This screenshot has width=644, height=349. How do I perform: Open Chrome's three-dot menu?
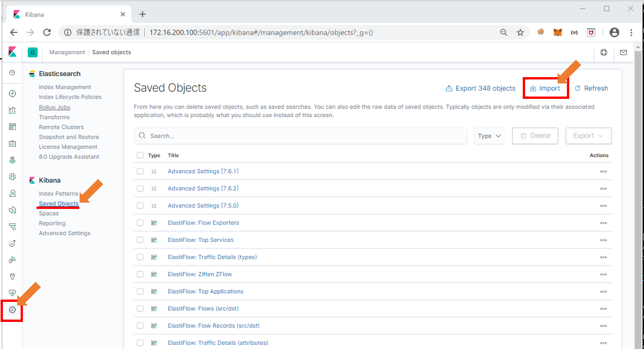point(631,32)
